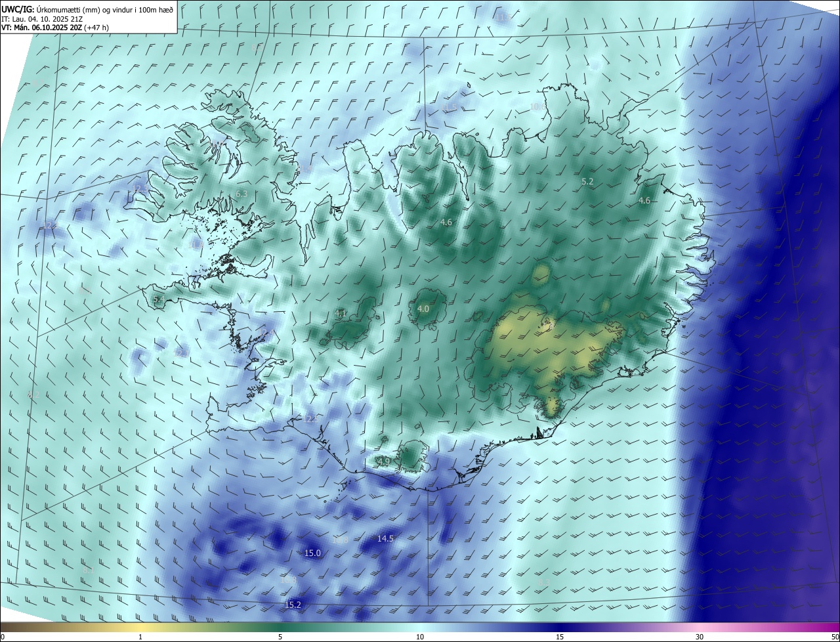840x642 pixels.
Task: Click the 0 tick on the color scale
Action: (3, 637)
